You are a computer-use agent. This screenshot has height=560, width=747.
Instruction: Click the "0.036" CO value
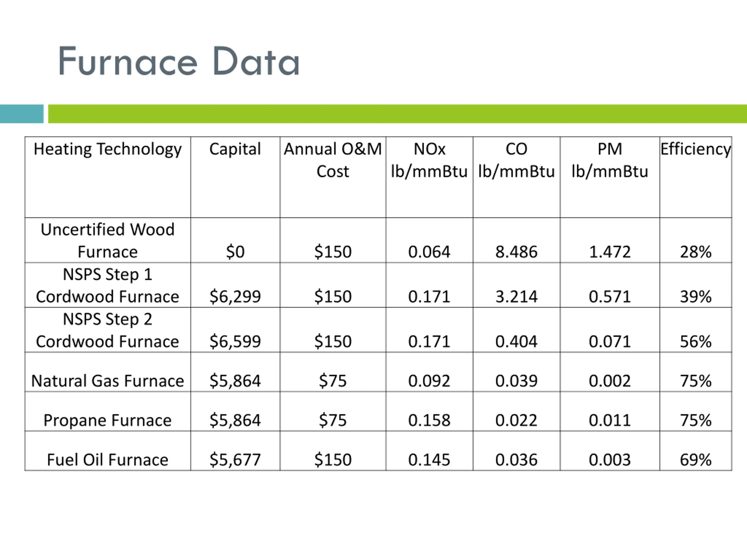516,460
